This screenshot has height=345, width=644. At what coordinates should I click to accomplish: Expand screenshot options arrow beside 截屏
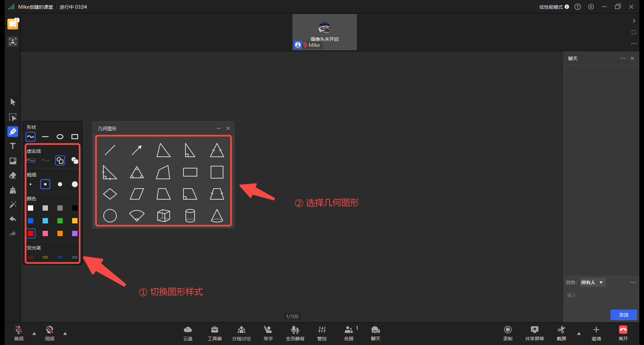579,334
